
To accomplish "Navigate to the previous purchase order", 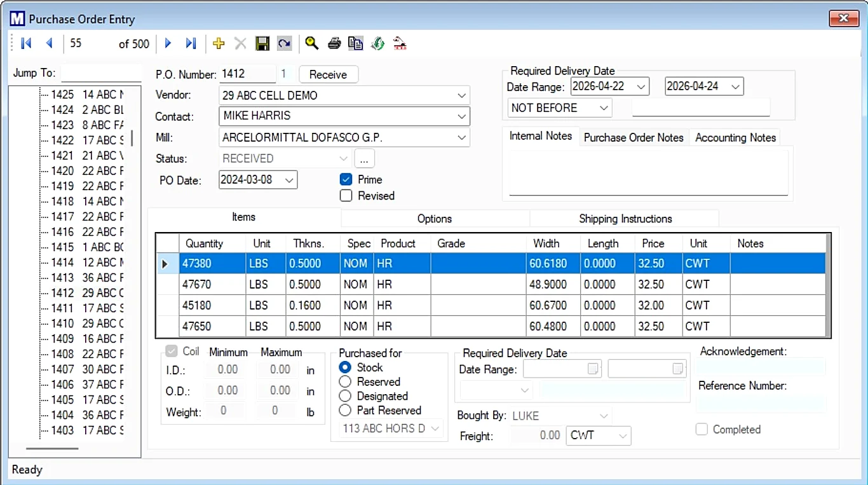I will (x=50, y=43).
